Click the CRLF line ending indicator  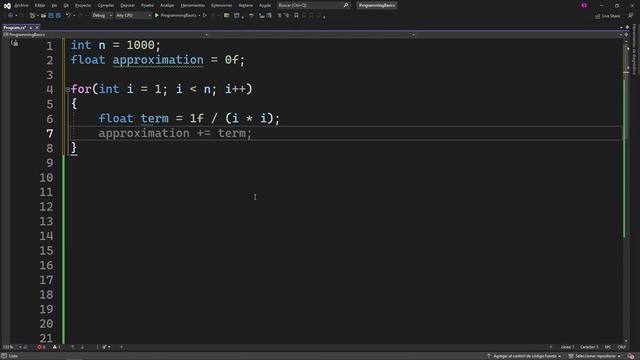pyautogui.click(x=622, y=347)
